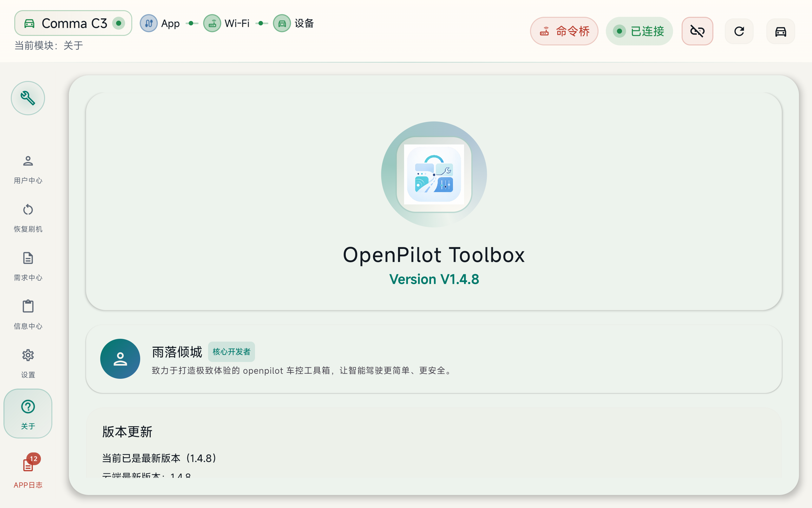
Task: Select the 关于 about tab
Action: point(28,414)
